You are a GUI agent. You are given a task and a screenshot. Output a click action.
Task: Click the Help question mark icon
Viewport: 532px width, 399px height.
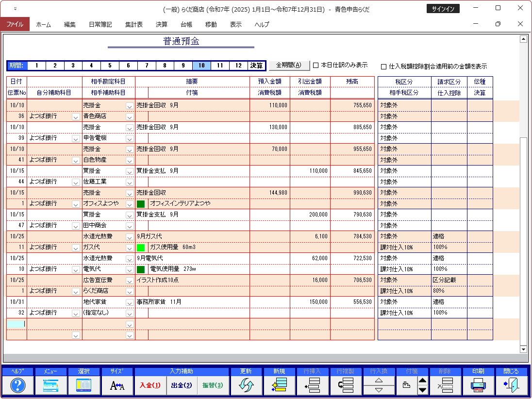coord(17,386)
